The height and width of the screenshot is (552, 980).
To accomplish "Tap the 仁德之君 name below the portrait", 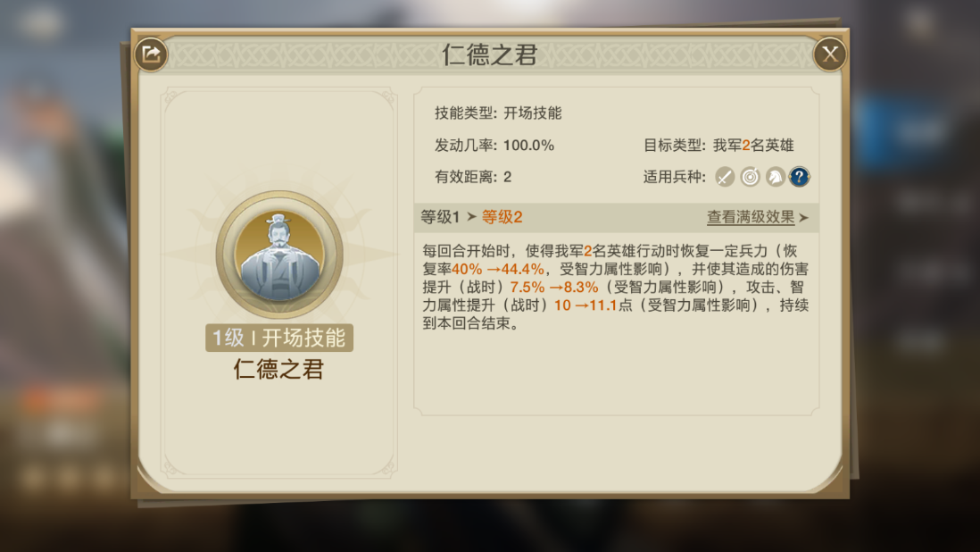I will pyautogui.click(x=279, y=369).
